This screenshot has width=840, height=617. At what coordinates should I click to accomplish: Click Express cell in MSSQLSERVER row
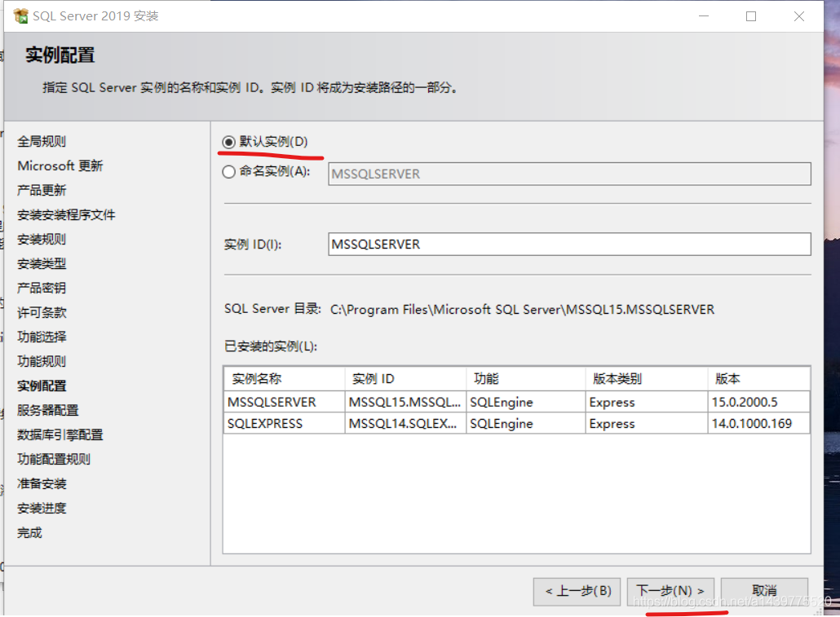(648, 402)
